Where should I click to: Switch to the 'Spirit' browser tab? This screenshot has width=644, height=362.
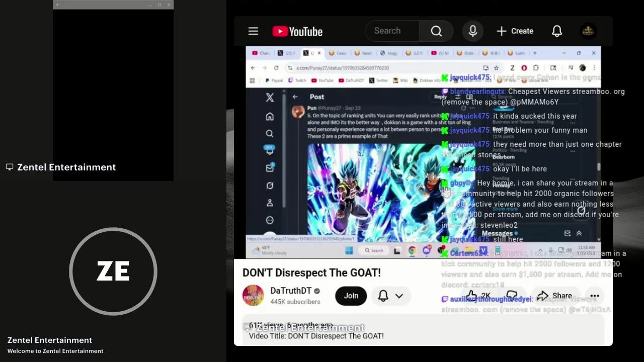pyautogui.click(x=516, y=53)
